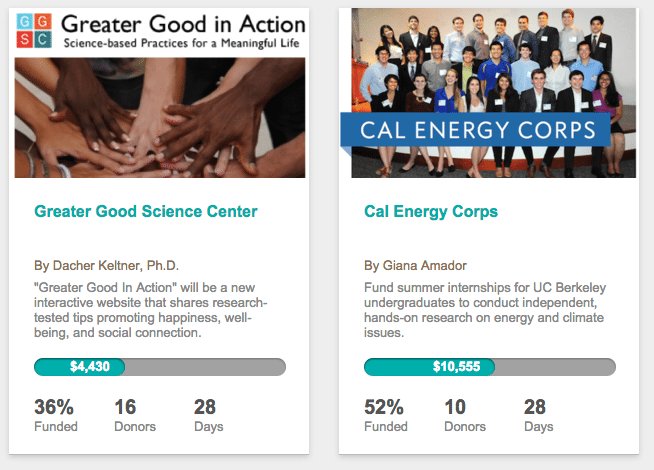Click the 10 Donors statistic
This screenshot has width=654, height=470.
465,415
